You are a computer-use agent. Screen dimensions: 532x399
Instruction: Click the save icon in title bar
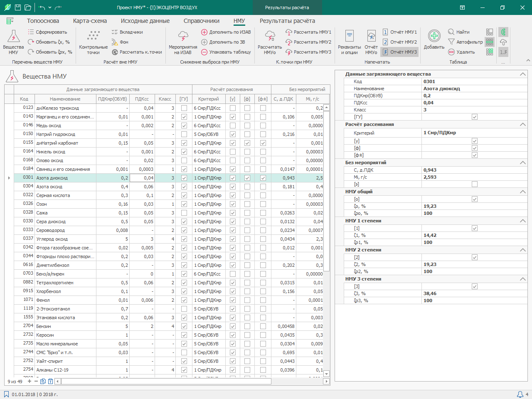coord(18,7)
